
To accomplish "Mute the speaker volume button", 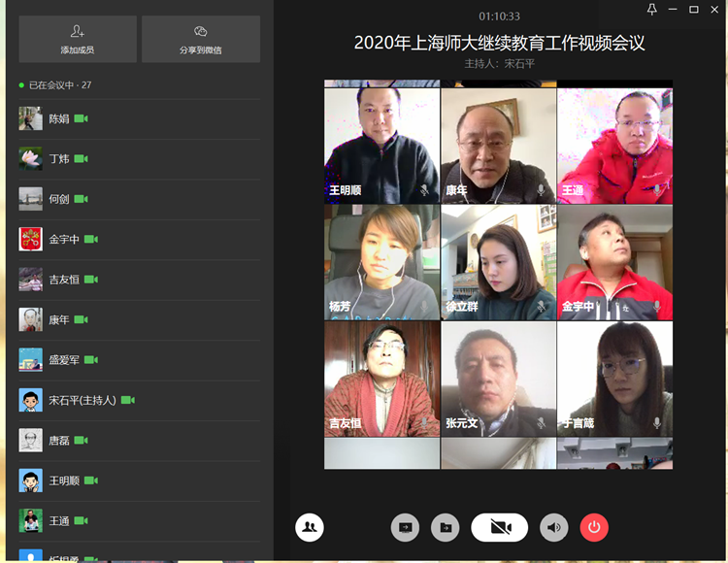I will tap(554, 527).
